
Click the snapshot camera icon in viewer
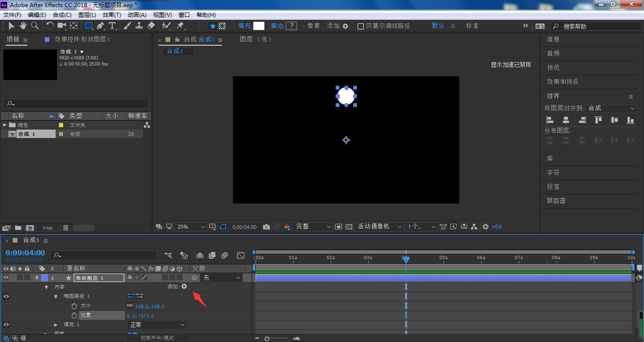tap(266, 227)
